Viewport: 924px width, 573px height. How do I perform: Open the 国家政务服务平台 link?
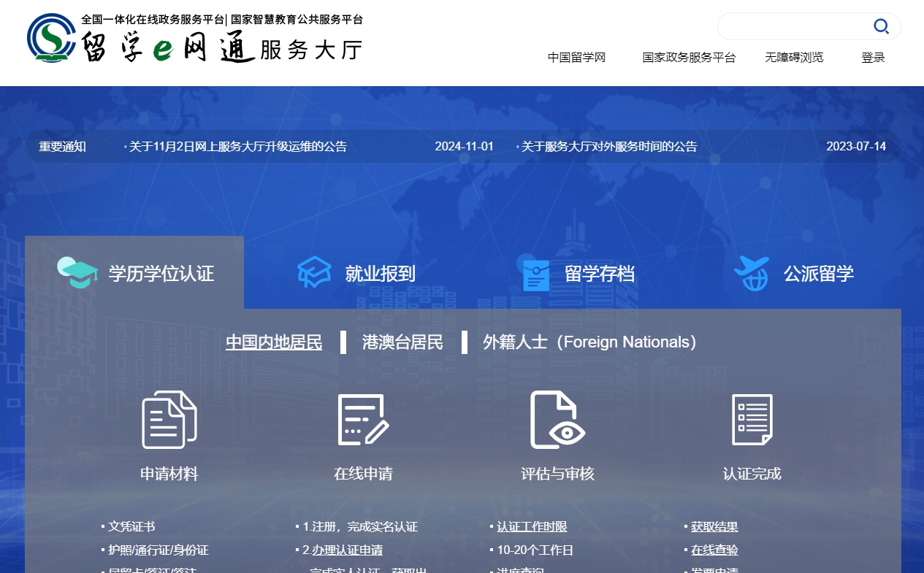(x=689, y=58)
